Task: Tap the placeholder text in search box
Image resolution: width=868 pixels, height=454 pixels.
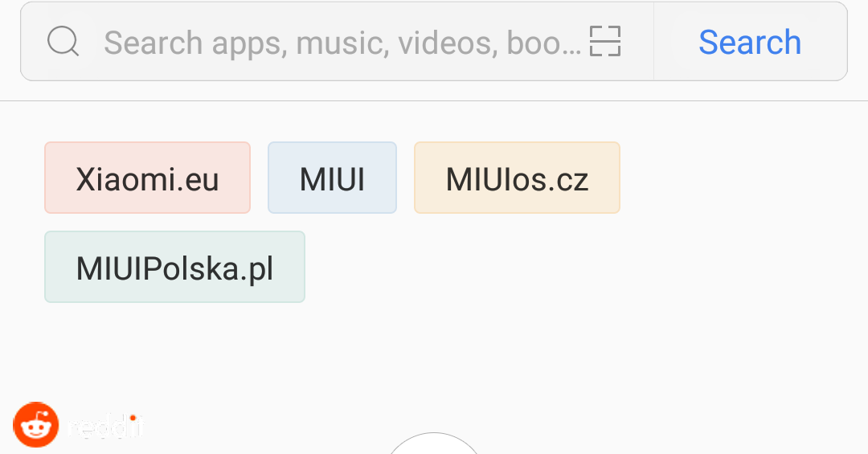Action: click(x=342, y=42)
